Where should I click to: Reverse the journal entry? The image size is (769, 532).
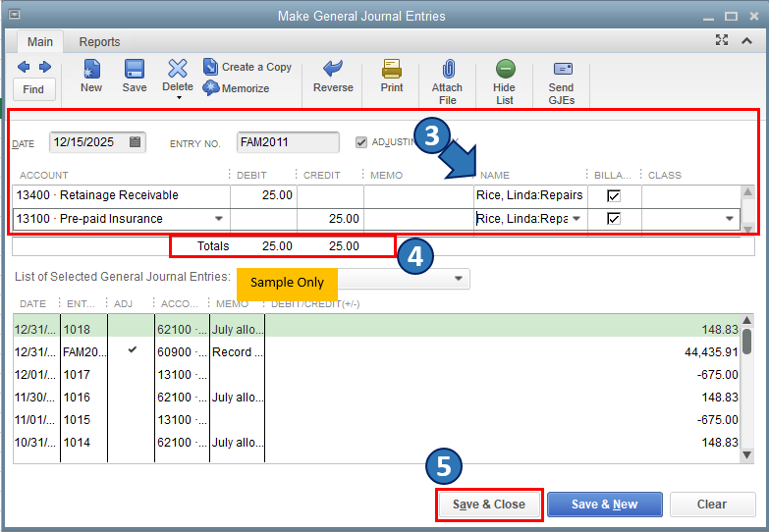pos(333,77)
